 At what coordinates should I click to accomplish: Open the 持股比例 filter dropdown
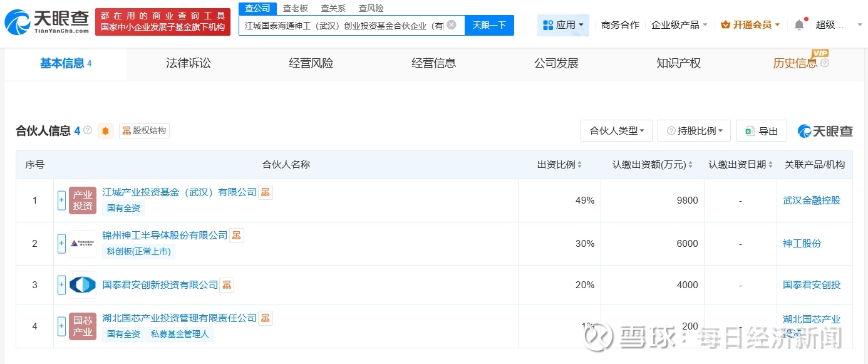[695, 131]
